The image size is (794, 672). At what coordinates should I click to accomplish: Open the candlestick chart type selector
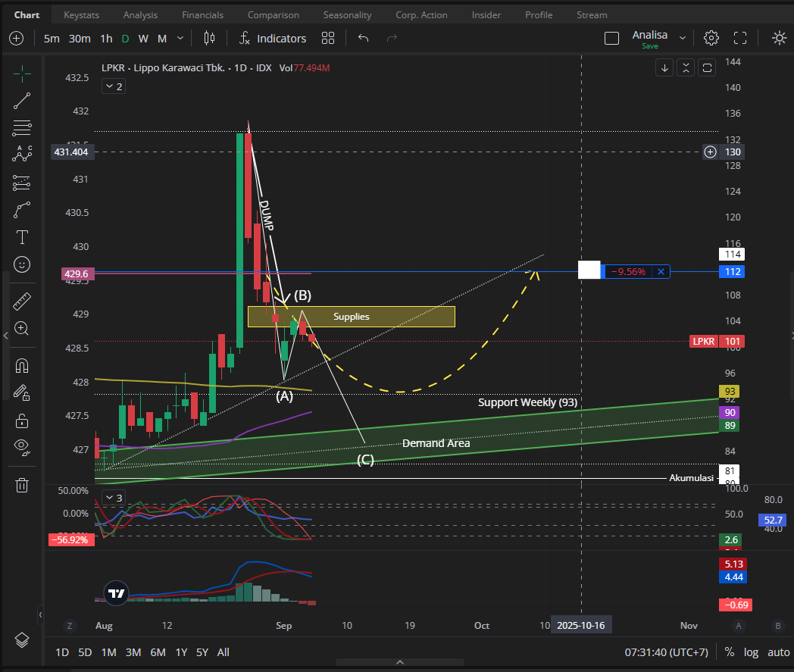click(x=209, y=39)
